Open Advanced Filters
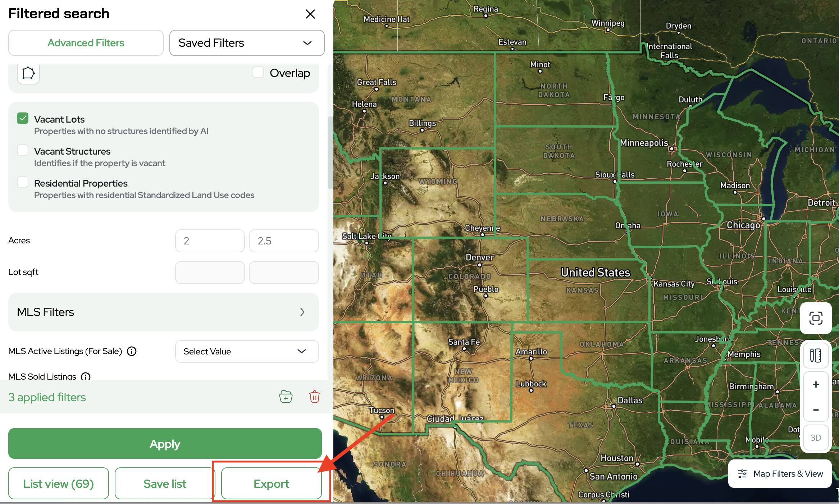Viewport: 839px width, 504px height. click(x=86, y=43)
